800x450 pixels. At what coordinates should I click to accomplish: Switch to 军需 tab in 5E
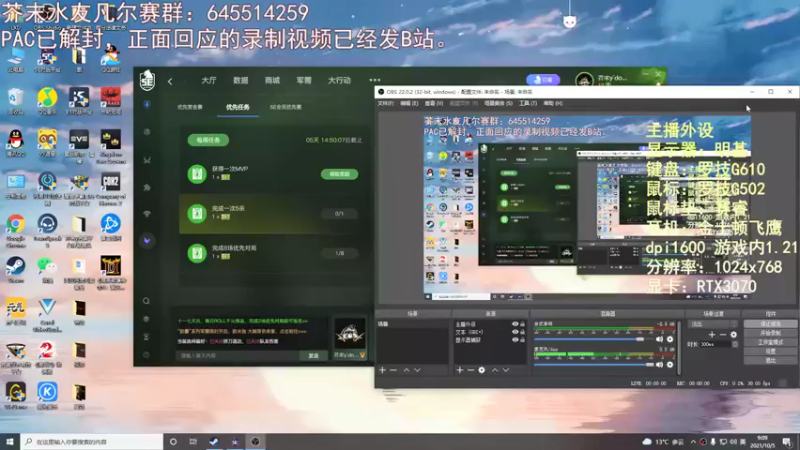point(304,81)
